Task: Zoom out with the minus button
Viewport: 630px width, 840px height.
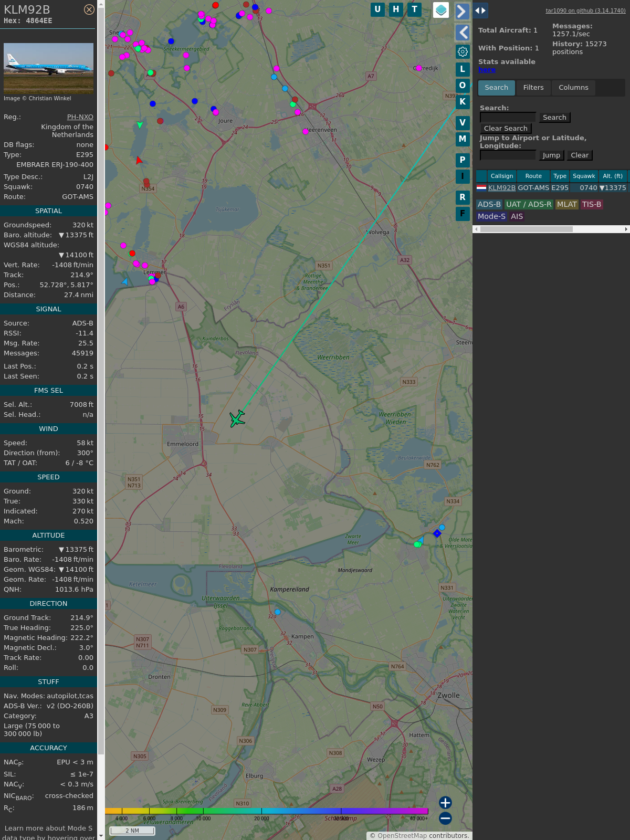Action: (445, 818)
